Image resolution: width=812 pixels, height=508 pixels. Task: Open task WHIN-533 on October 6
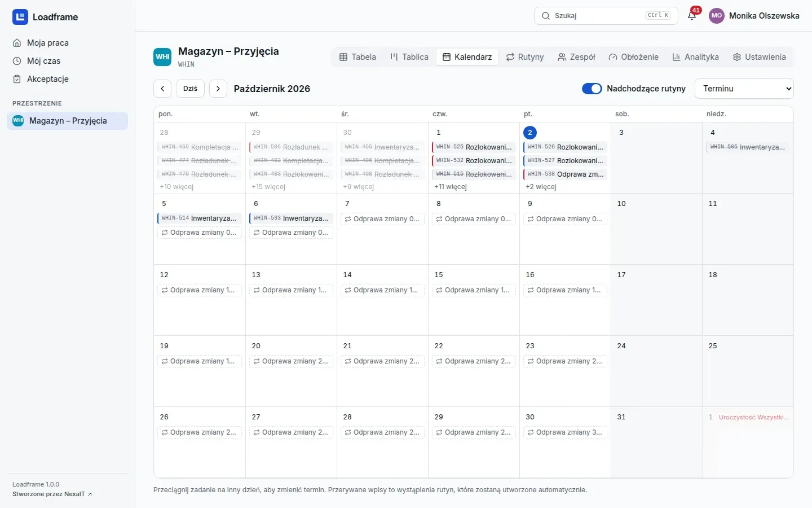(291, 218)
